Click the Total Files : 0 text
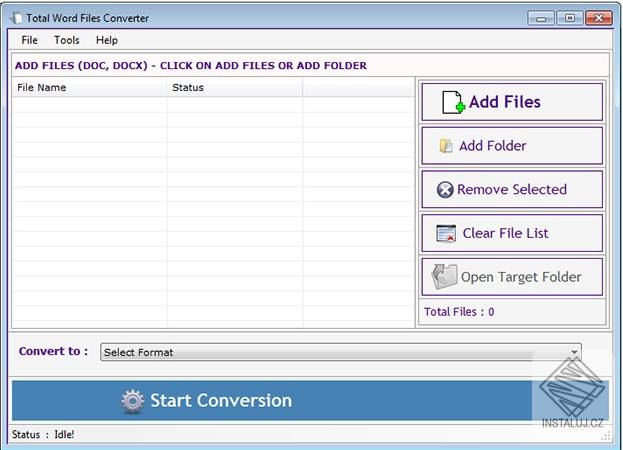 tap(459, 312)
